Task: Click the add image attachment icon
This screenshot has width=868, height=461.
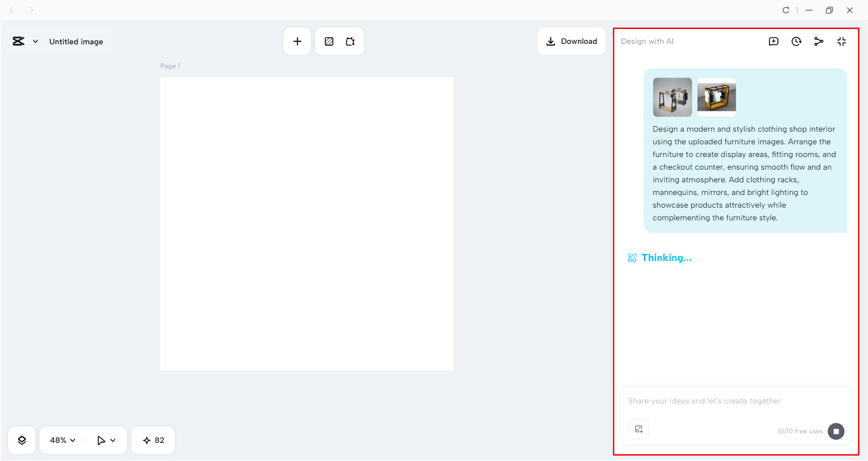Action: (x=639, y=429)
